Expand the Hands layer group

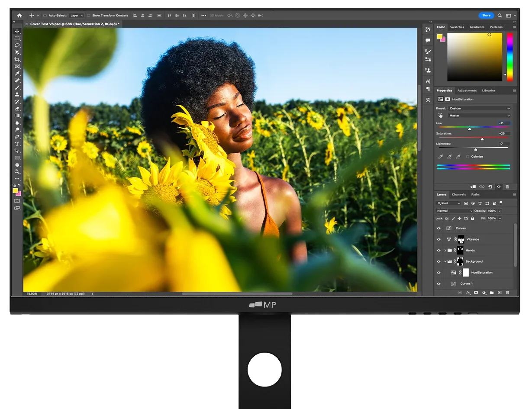click(445, 251)
